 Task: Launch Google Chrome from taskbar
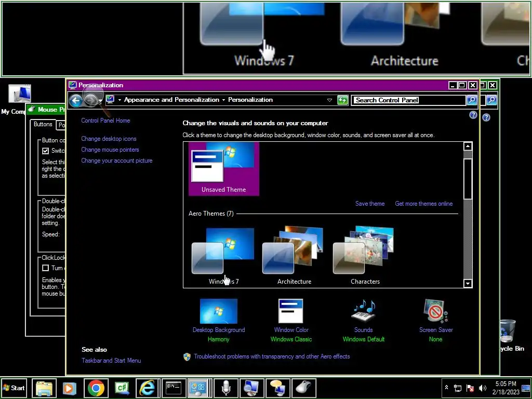point(96,388)
